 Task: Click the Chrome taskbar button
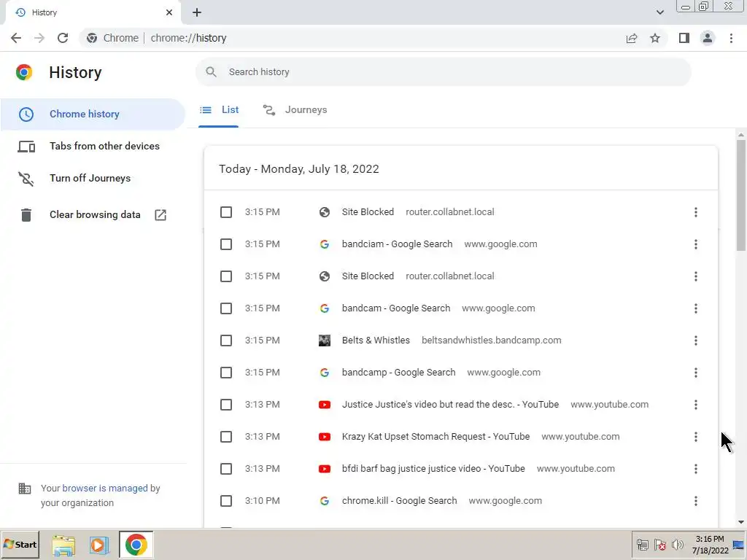click(x=136, y=545)
